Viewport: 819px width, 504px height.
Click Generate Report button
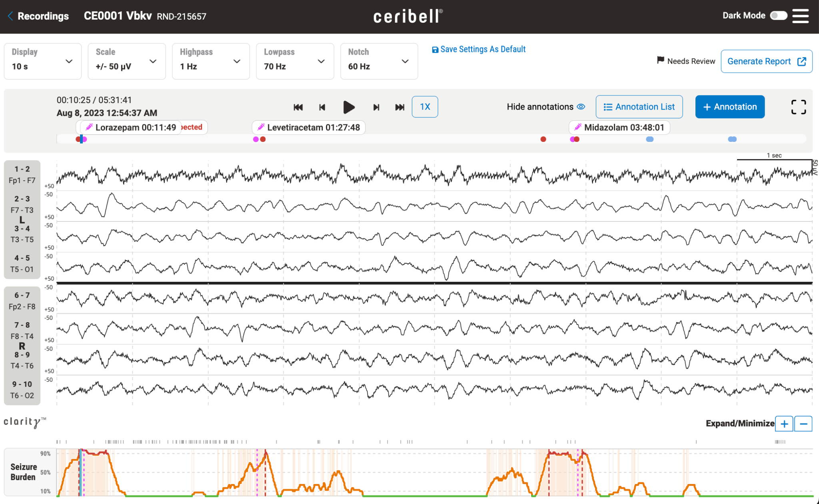(x=766, y=61)
